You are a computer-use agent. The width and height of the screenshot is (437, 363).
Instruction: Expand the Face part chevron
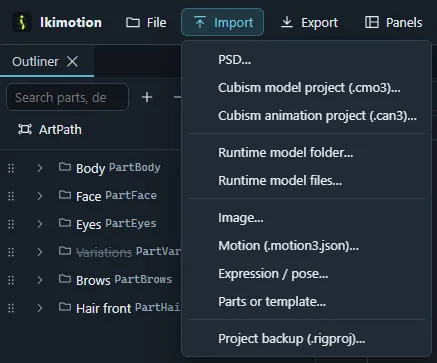tap(40, 196)
